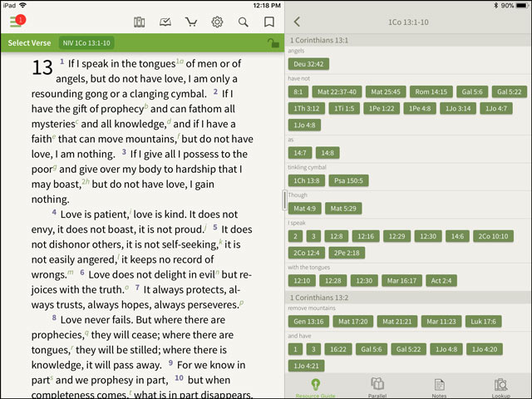Open cross-reference Mat 4:9
Viewport: 532px width, 399px height.
tap(304, 209)
